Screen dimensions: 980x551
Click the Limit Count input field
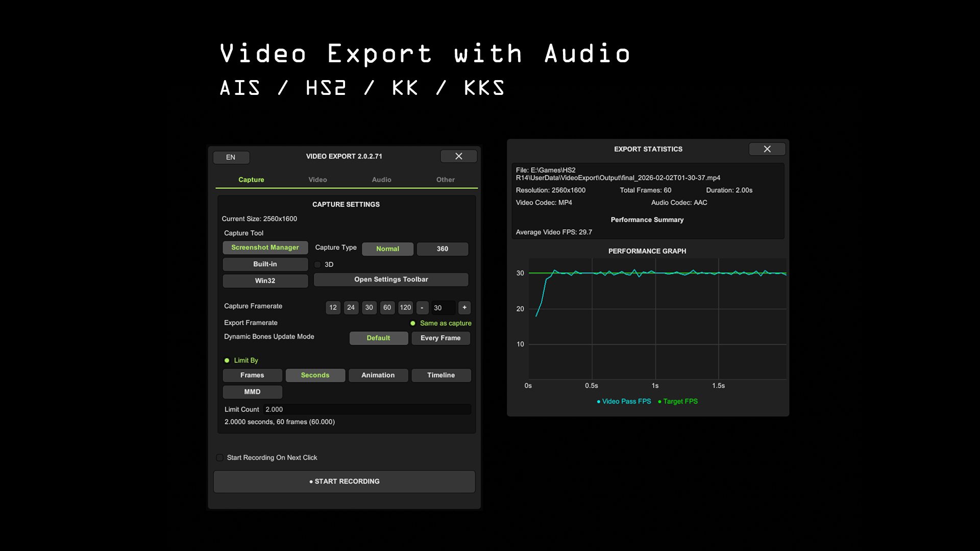coord(366,409)
